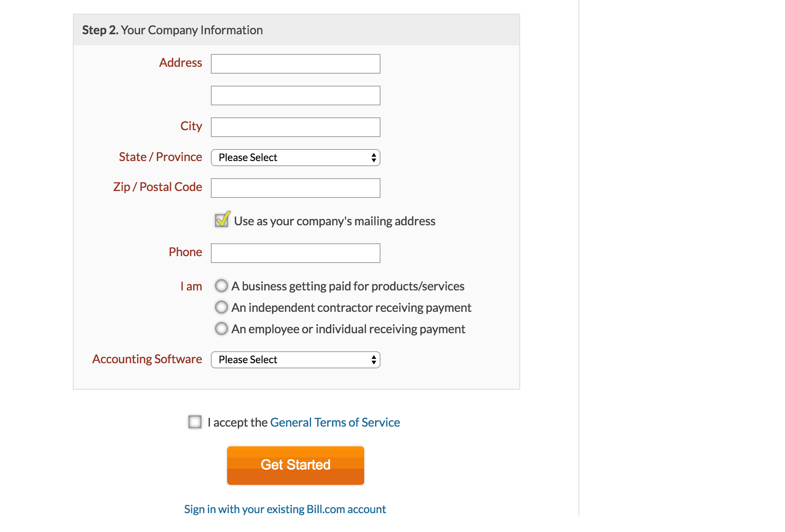Click the Phone number input field
The height and width of the screenshot is (532, 785).
click(295, 253)
